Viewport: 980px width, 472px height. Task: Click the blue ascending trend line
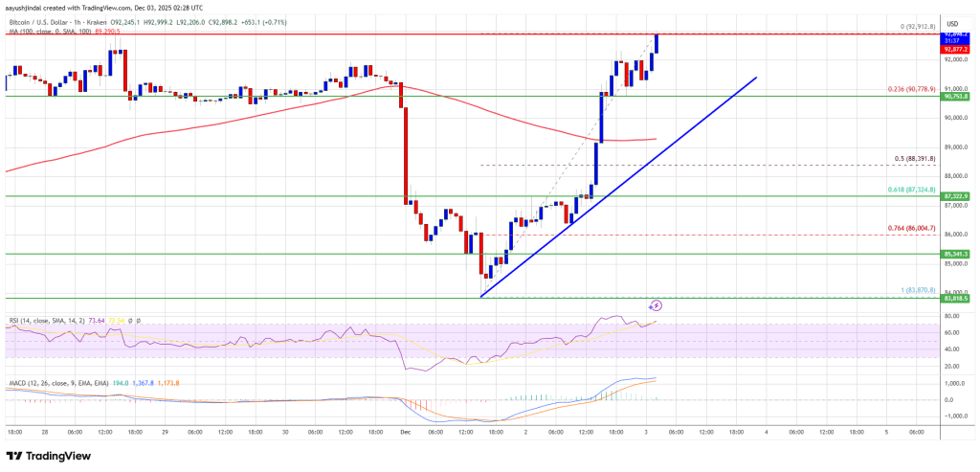[x=622, y=184]
